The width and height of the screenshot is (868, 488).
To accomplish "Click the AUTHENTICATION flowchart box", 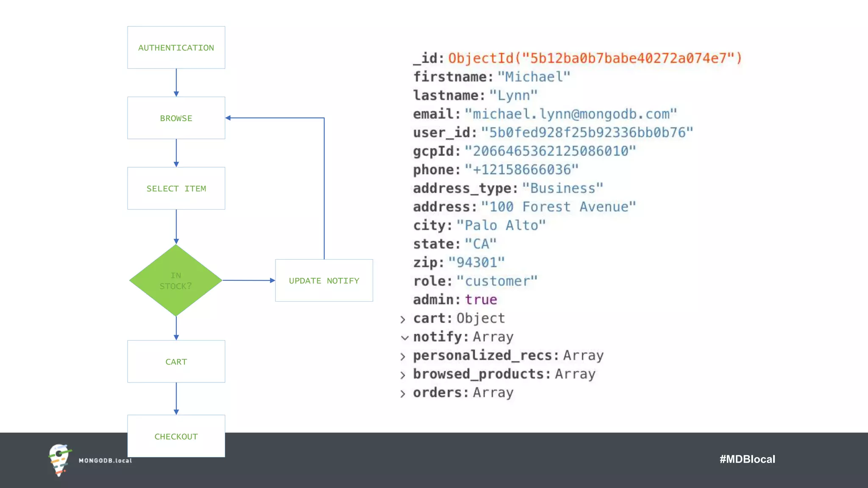I will [176, 47].
